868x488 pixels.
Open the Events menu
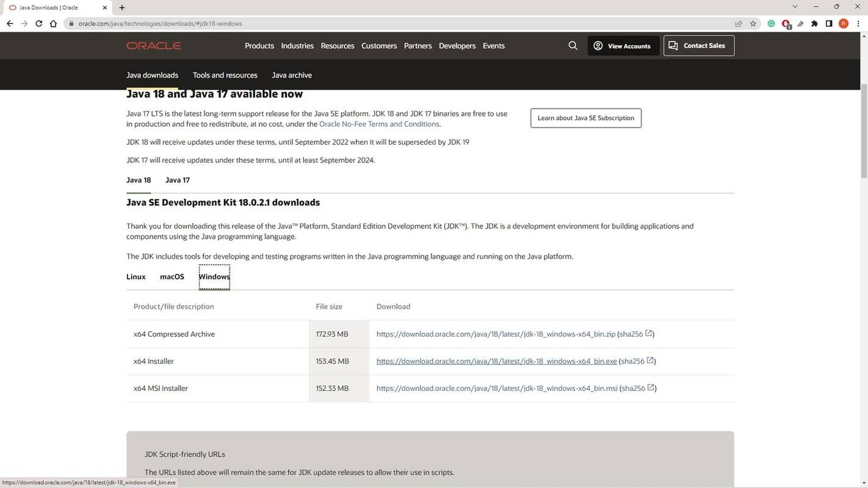(494, 46)
